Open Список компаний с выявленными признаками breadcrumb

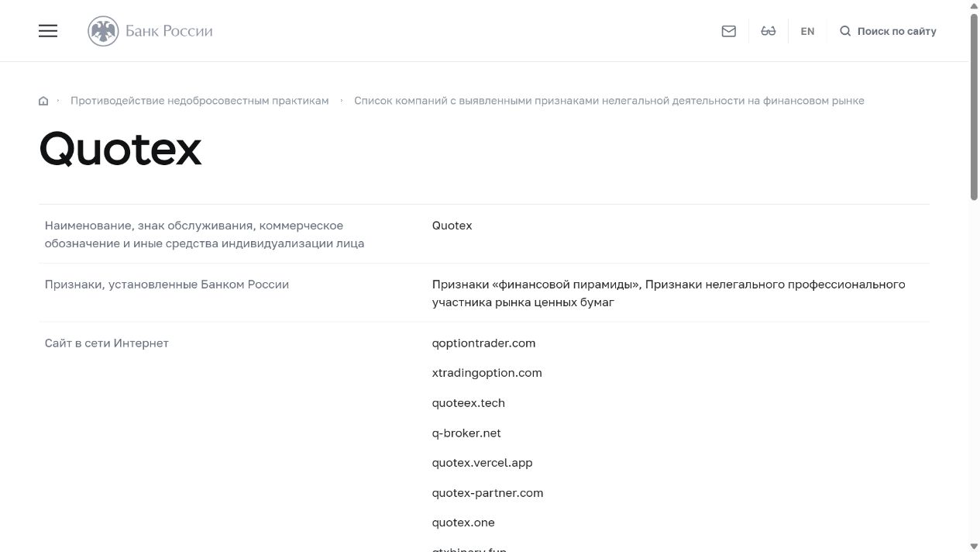click(609, 101)
